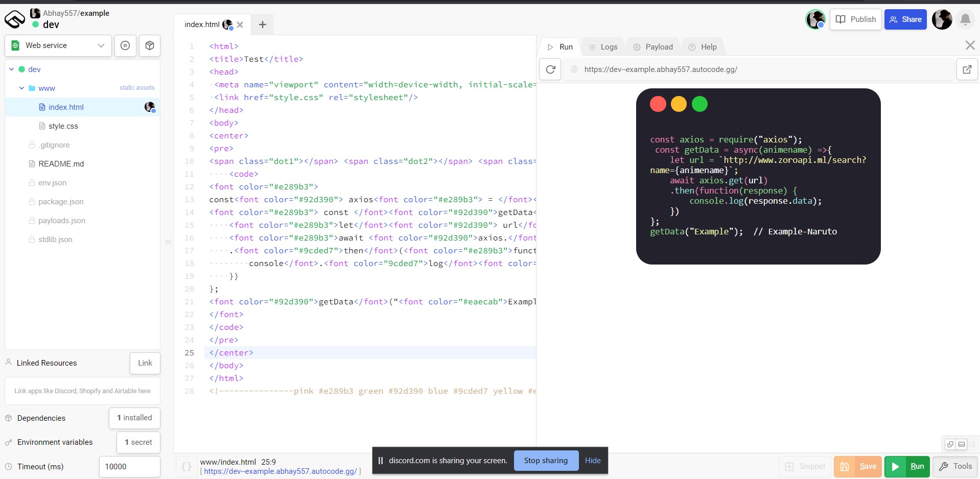The width and height of the screenshot is (980, 479).
Task: Add a new editor tab with plus
Action: 263,25
